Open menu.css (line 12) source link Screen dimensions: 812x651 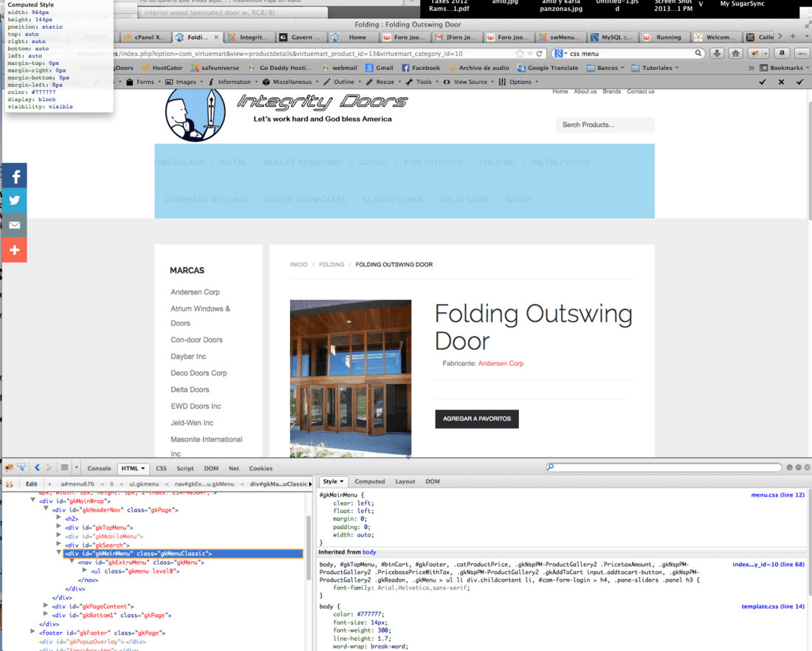778,495
